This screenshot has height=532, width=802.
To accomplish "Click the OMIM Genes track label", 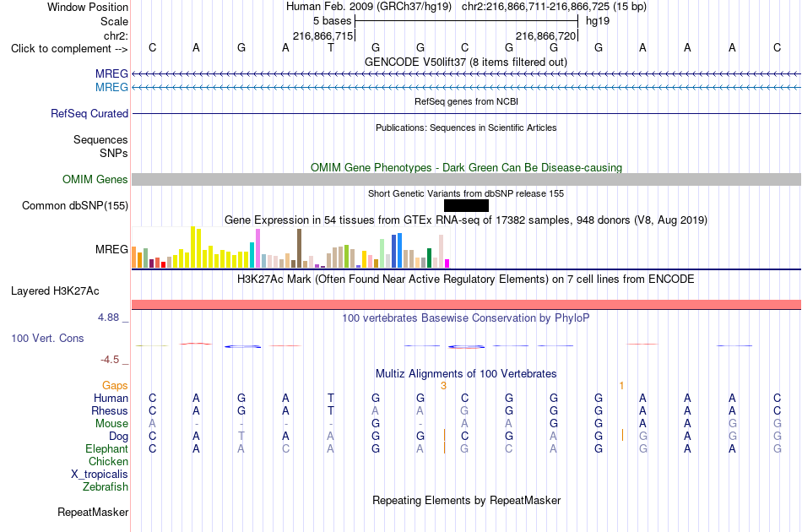I will 95,180.
